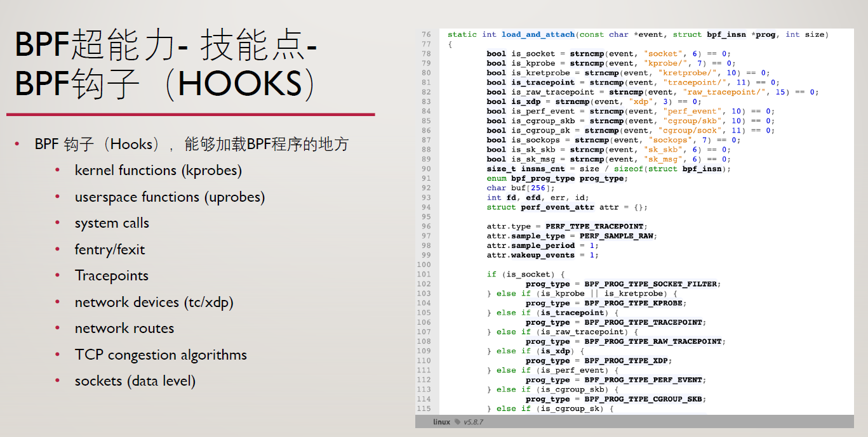Viewport: 868px width, 437px height.
Task: Select the 'attr.sample_period' assignment
Action: pos(543,245)
